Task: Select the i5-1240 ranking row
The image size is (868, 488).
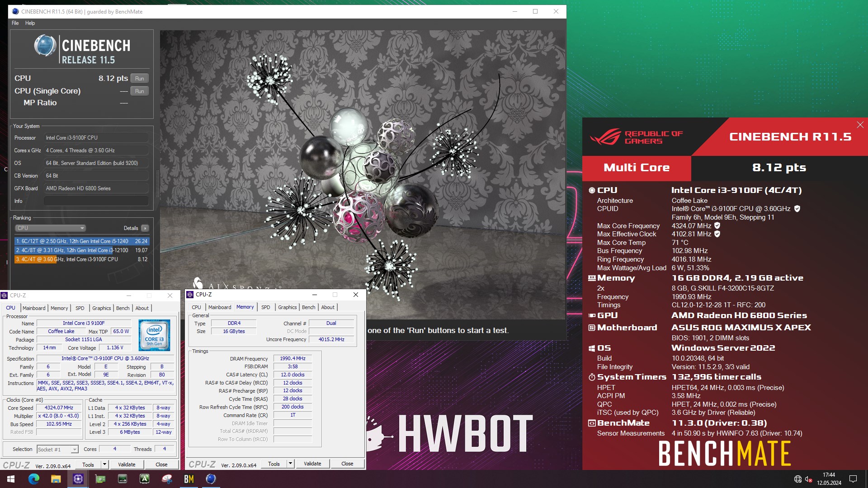Action: (81, 241)
